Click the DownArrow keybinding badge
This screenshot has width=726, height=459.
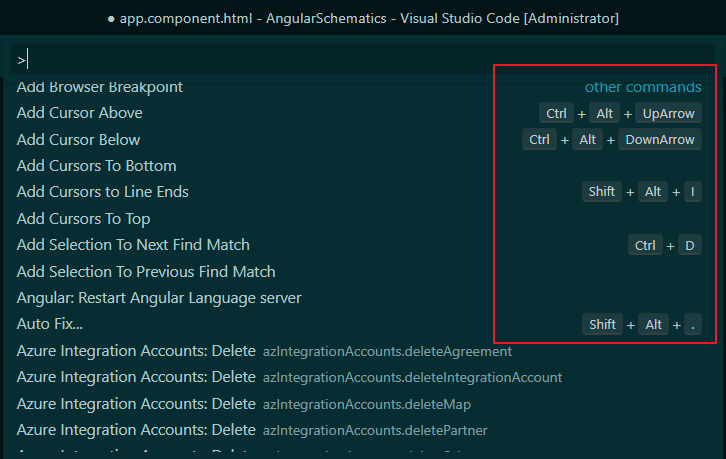pos(660,140)
